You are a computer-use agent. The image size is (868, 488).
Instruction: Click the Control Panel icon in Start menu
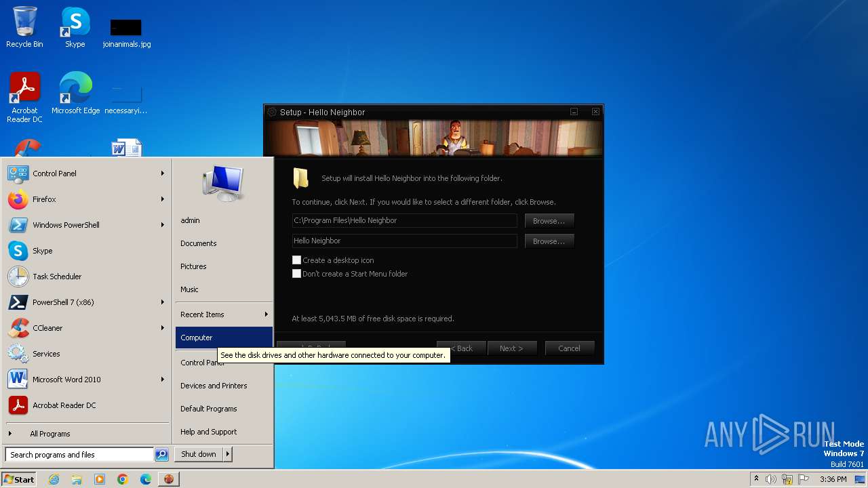click(18, 174)
